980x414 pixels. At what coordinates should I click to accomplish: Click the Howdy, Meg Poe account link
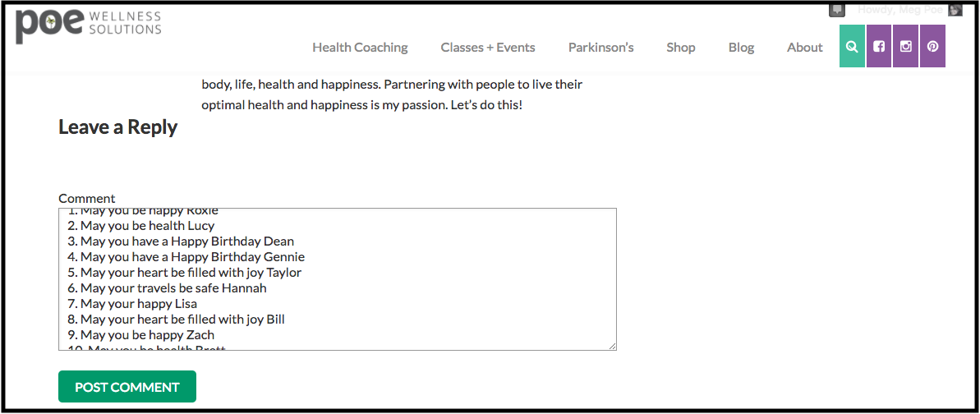[899, 10]
